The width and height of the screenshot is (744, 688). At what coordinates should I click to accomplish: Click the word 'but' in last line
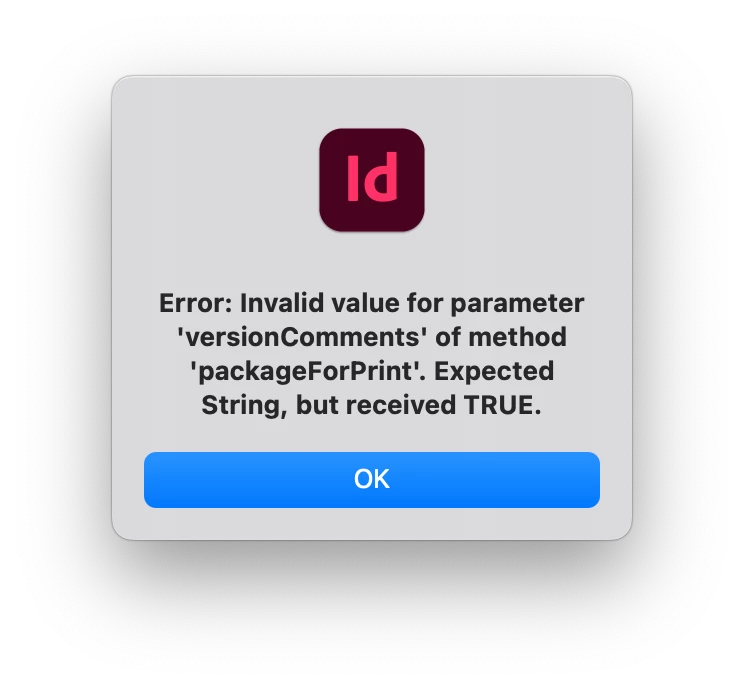[x=317, y=405]
